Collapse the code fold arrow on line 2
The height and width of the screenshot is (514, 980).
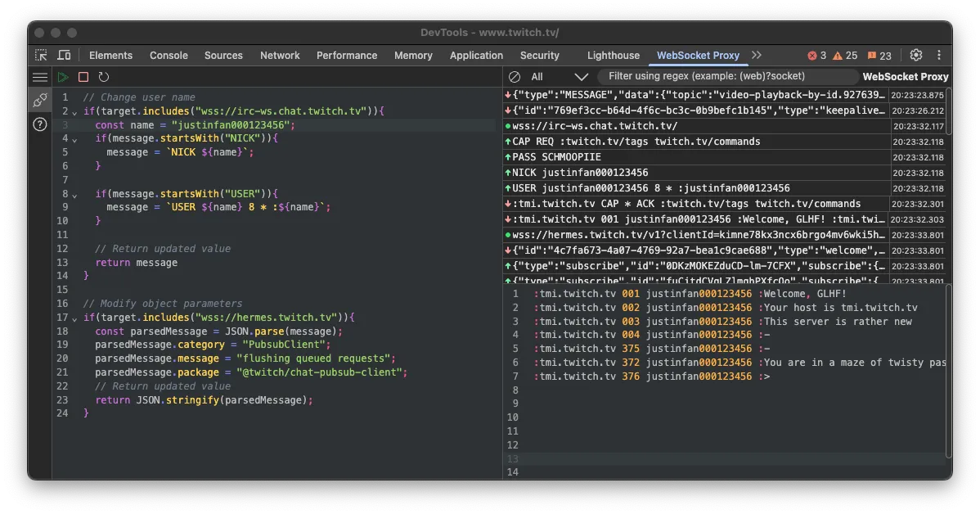[74, 111]
